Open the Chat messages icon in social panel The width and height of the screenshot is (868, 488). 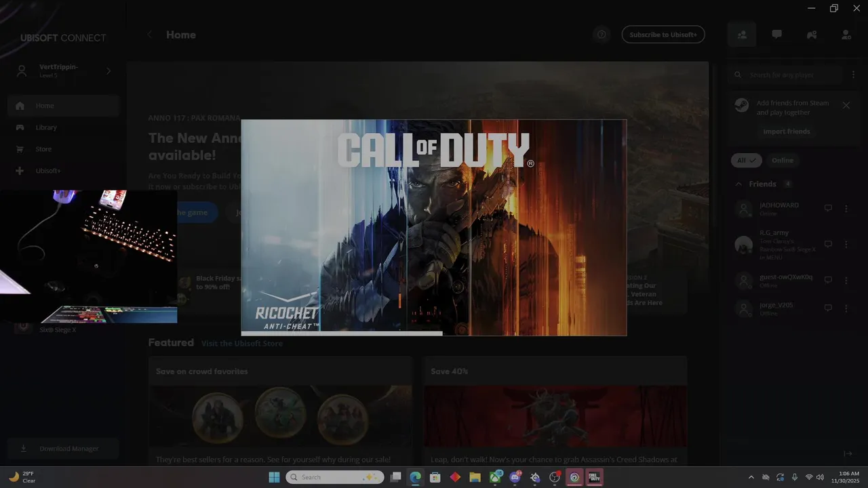pos(777,35)
